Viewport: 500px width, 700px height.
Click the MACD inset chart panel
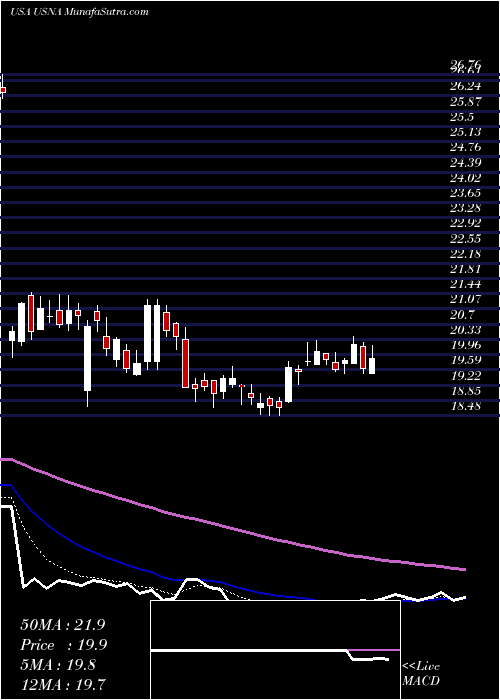pyautogui.click(x=275, y=650)
